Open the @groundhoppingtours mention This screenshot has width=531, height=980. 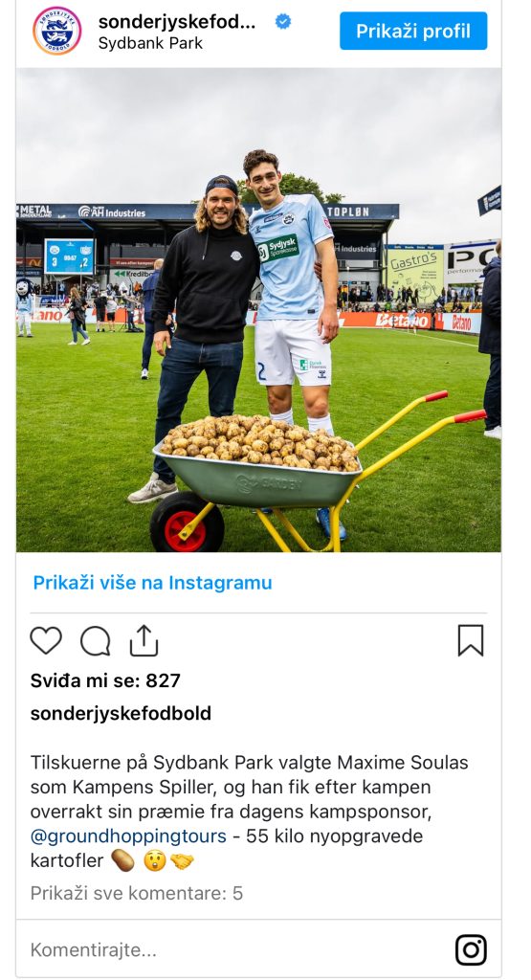(128, 836)
